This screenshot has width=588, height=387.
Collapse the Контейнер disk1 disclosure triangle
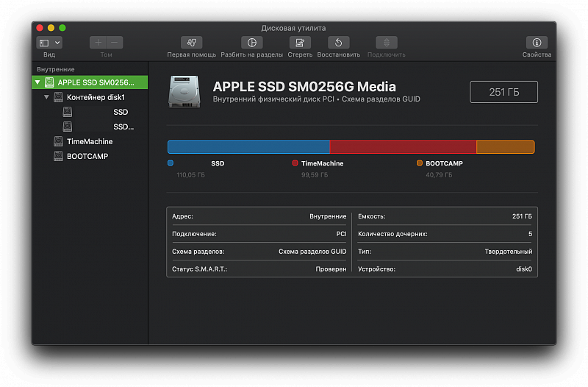pos(47,97)
